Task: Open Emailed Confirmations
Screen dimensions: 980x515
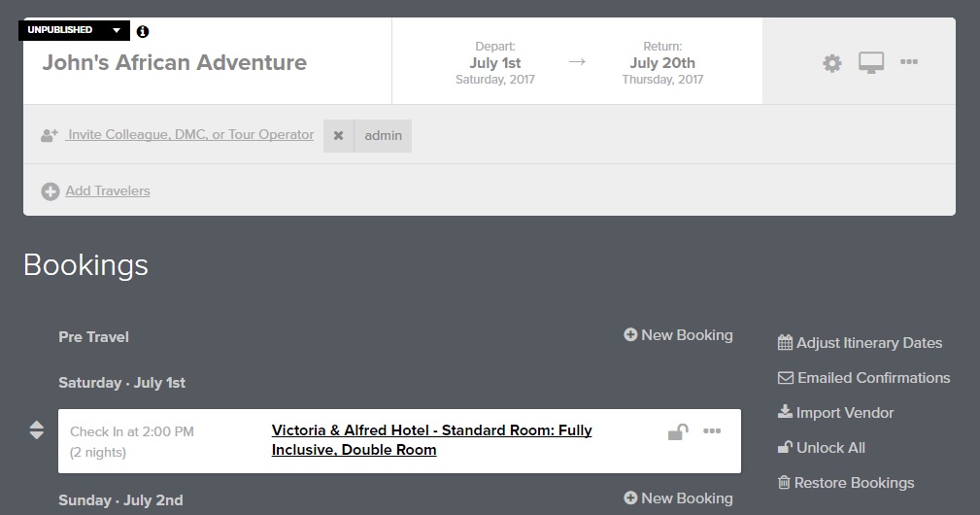Action: pos(864,378)
